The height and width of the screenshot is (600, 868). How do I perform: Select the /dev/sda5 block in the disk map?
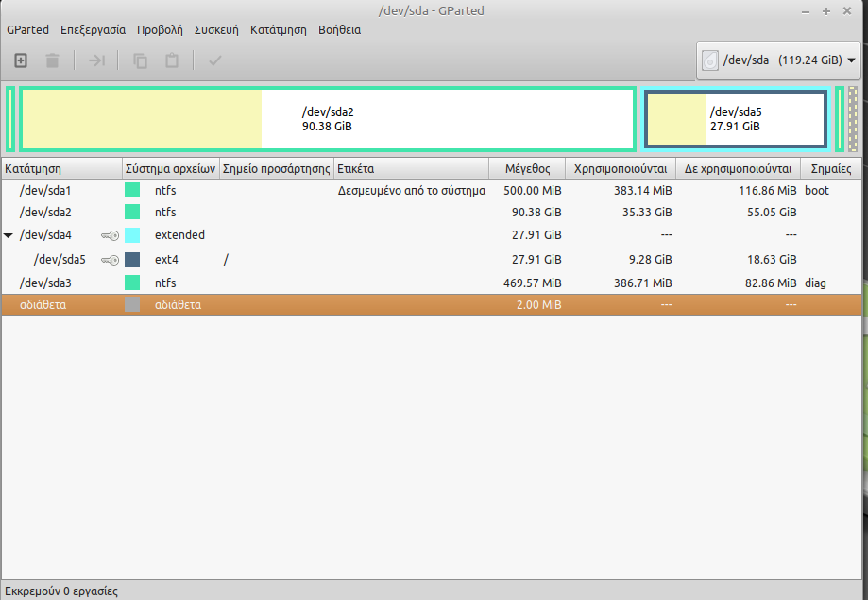pyautogui.click(x=736, y=119)
